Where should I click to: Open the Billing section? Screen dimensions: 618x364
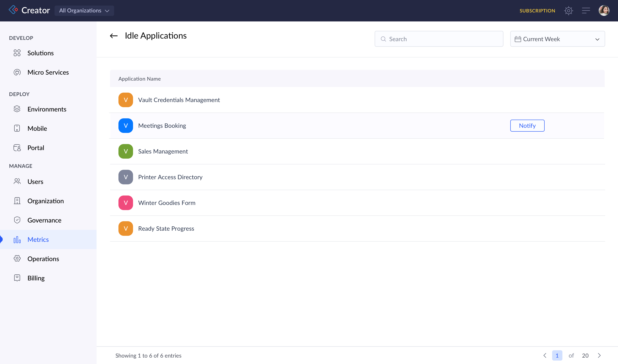36,278
